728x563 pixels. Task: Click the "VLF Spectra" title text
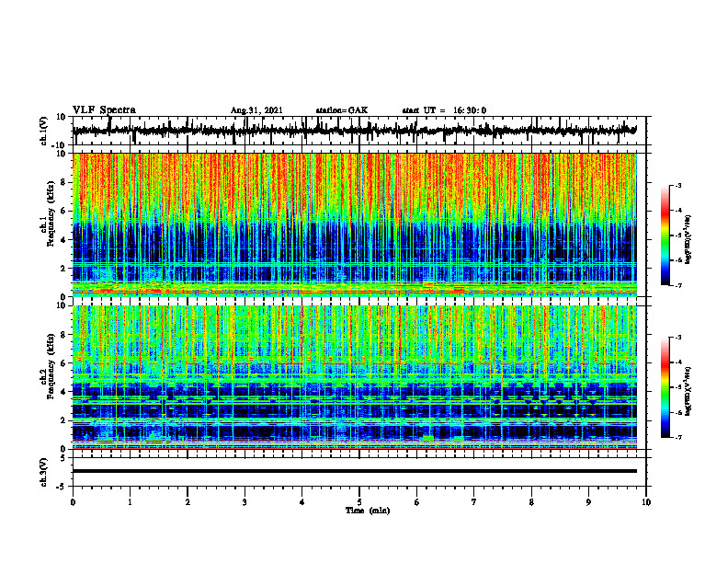pyautogui.click(x=104, y=110)
